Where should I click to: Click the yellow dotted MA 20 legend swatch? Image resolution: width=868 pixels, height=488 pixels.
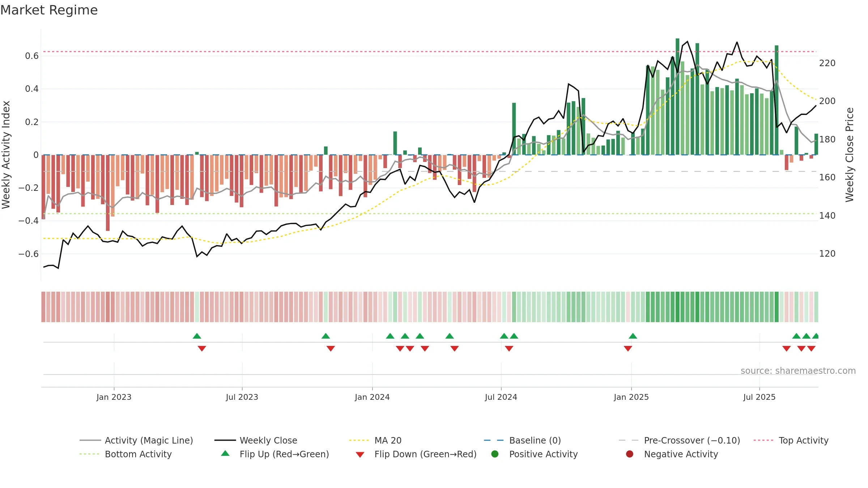tap(359, 440)
